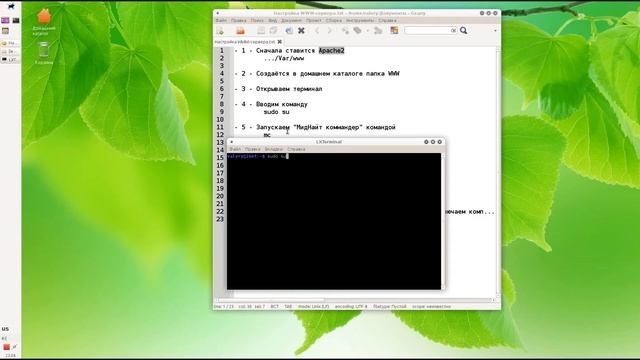The width and height of the screenshot is (640, 360).
Task: Open the Файл menu in LXTerminal
Action: (x=235, y=149)
